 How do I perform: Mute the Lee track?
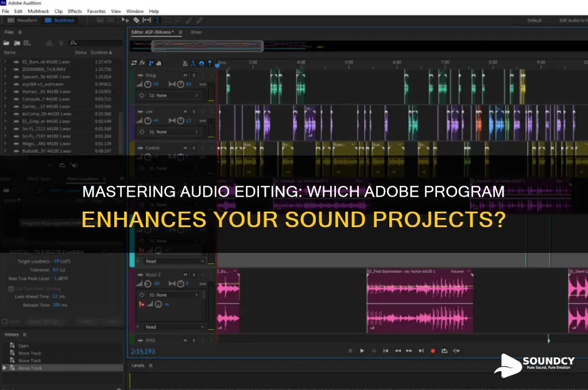click(185, 112)
